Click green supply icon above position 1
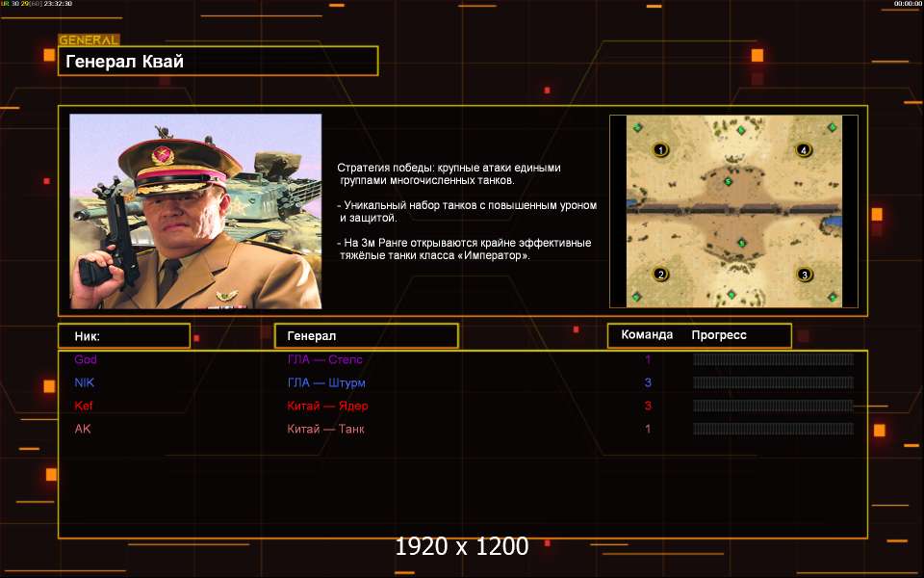This screenshot has height=578, width=924. pos(637,127)
